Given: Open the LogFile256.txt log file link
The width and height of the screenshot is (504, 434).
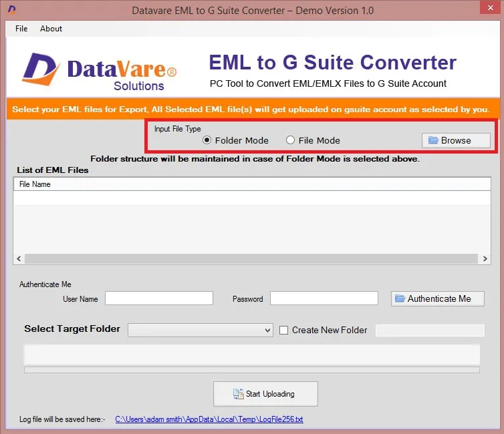Looking at the screenshot, I should [x=209, y=419].
